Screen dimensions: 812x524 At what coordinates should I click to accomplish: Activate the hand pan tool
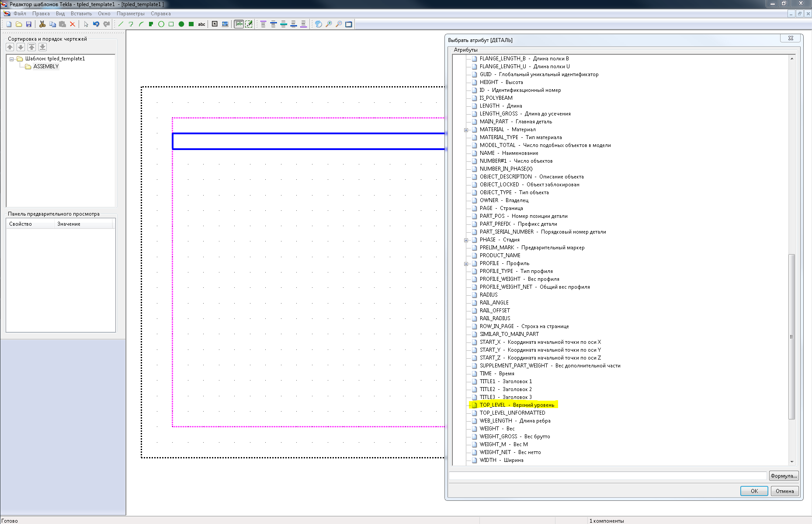[319, 24]
